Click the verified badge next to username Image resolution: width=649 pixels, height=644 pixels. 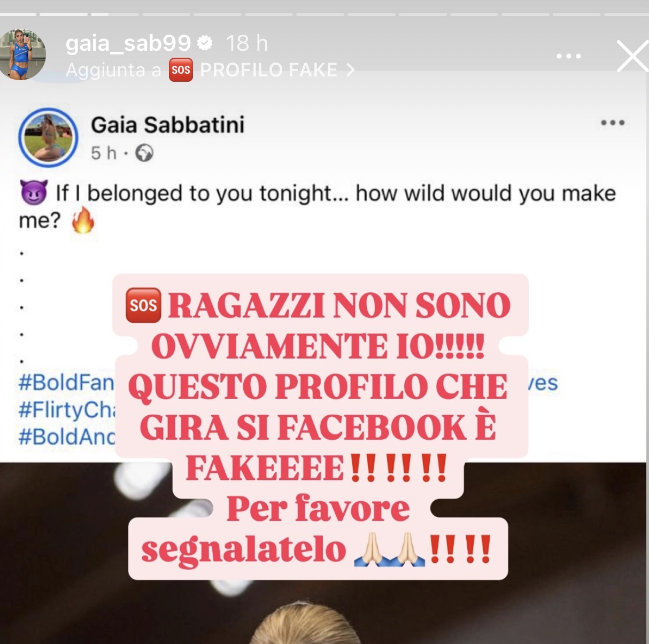[x=205, y=43]
